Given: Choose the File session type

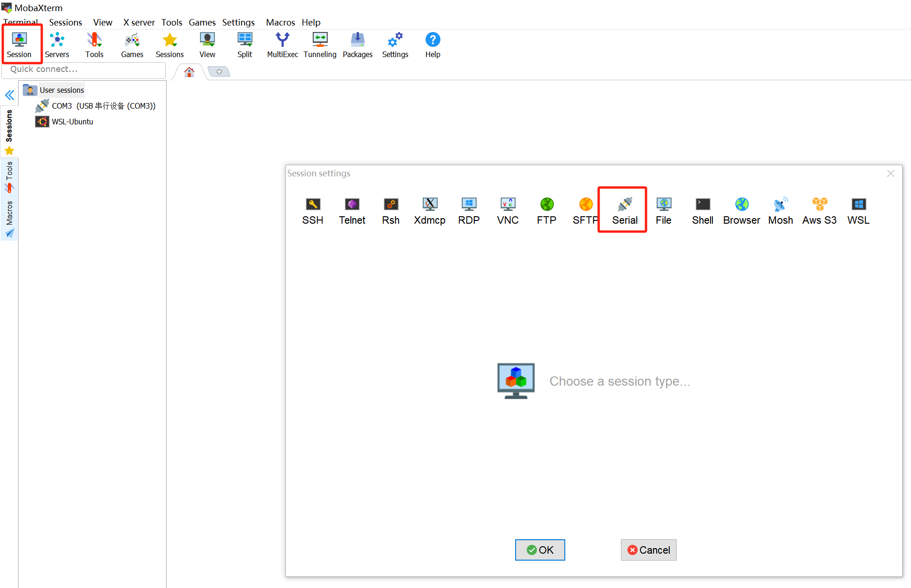Looking at the screenshot, I should pyautogui.click(x=664, y=211).
